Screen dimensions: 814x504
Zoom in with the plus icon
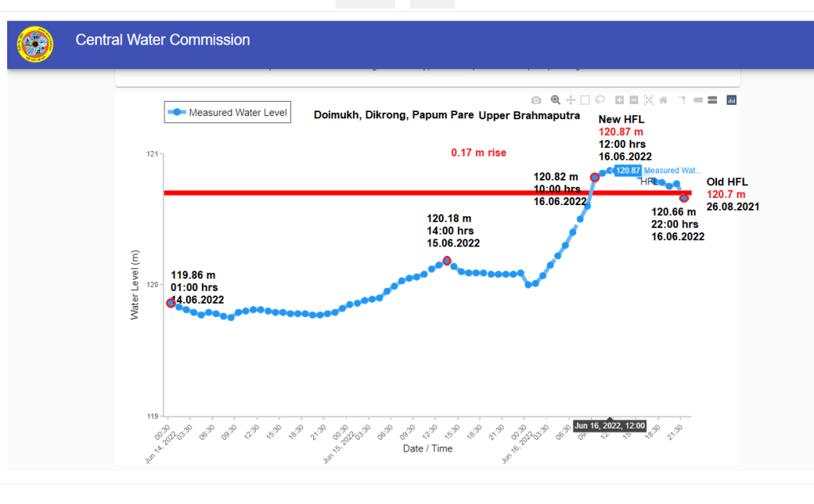coord(619,100)
